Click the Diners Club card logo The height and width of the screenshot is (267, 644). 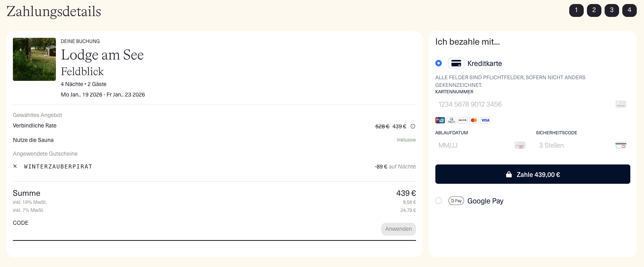pos(451,120)
